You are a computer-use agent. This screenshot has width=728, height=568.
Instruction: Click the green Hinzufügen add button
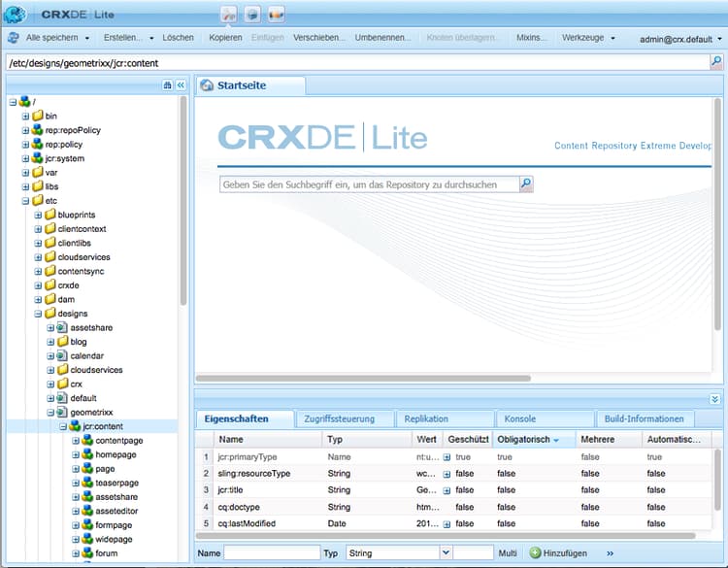[558, 553]
